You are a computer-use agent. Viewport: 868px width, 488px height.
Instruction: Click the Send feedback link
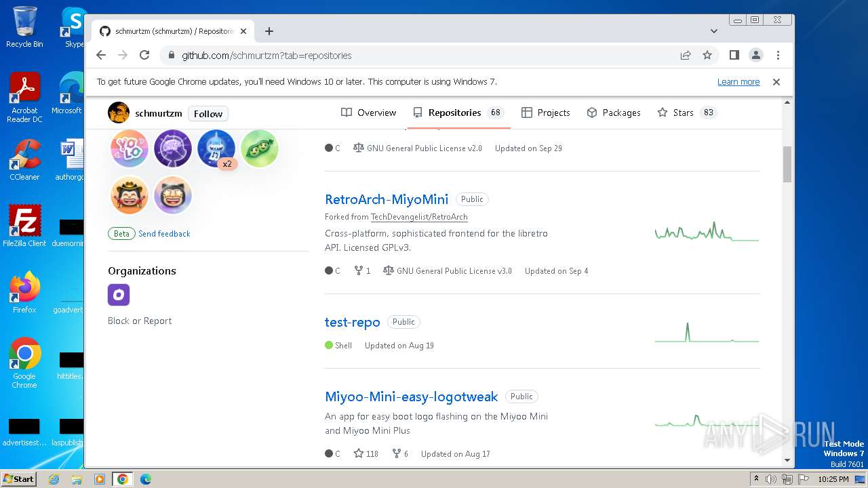tap(164, 234)
